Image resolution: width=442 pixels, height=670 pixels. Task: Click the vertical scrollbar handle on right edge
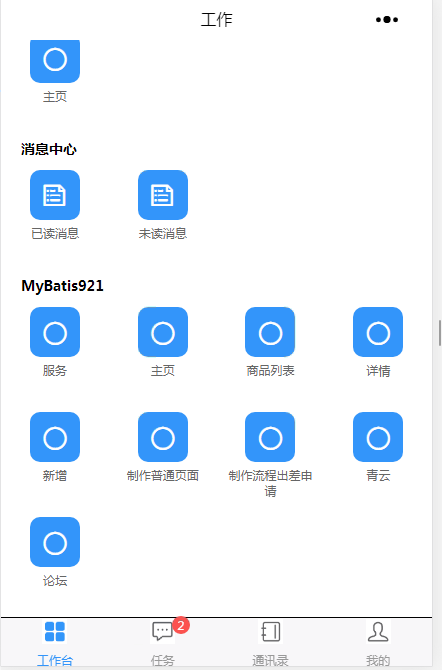[x=439, y=333]
